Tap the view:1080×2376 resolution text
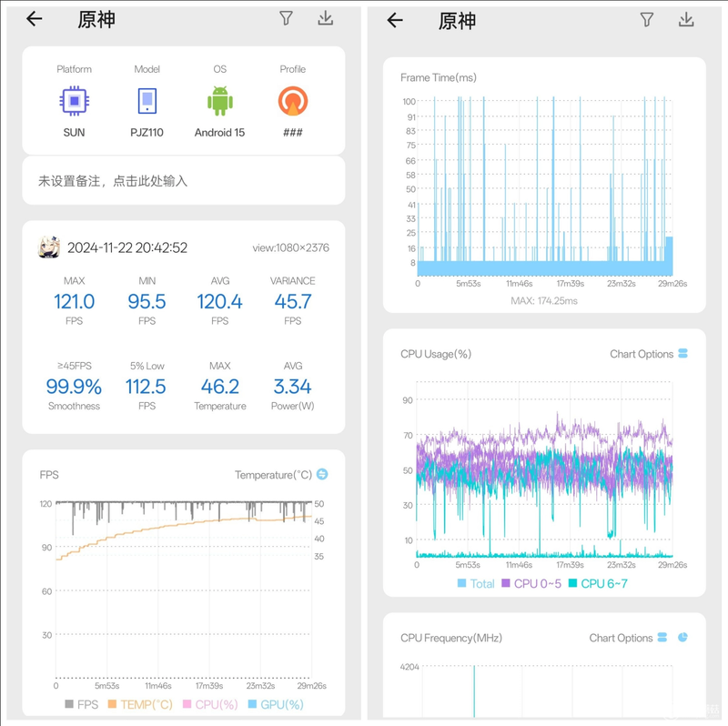 (x=290, y=247)
